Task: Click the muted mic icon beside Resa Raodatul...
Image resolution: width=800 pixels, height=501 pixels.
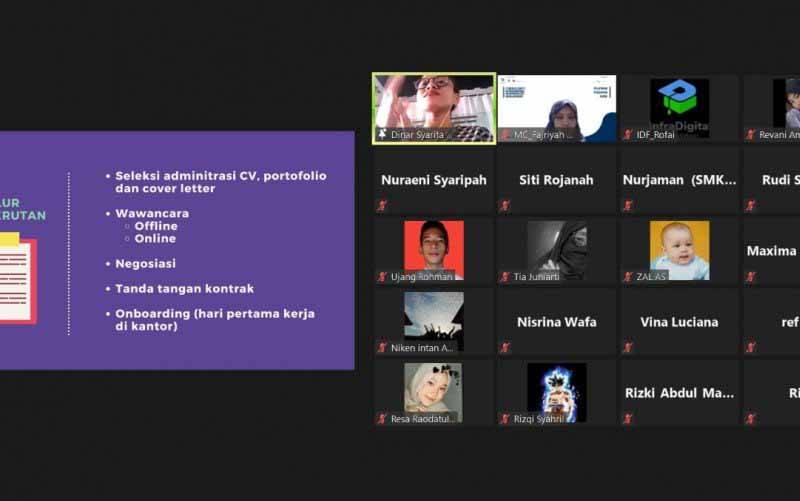Action: [x=382, y=419]
